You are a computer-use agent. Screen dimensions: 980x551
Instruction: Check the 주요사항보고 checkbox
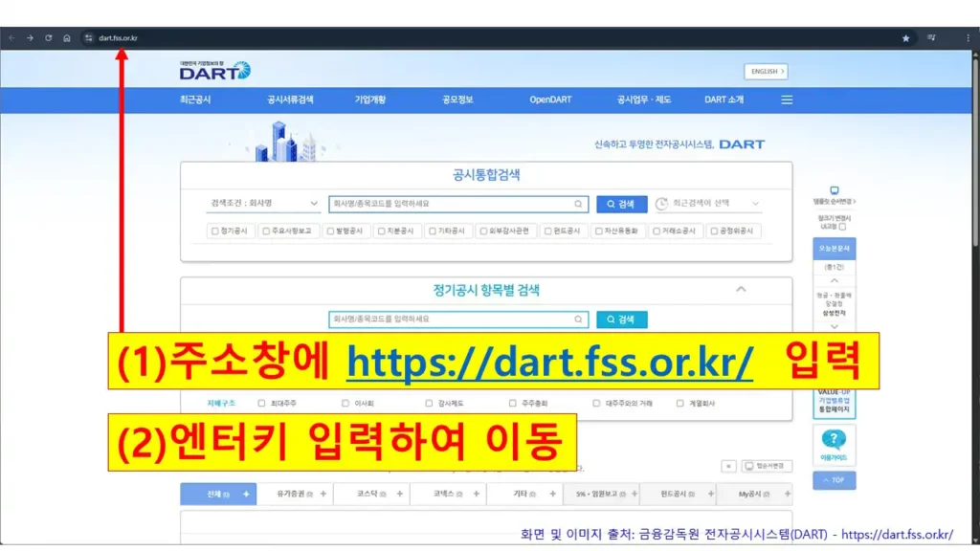(266, 231)
